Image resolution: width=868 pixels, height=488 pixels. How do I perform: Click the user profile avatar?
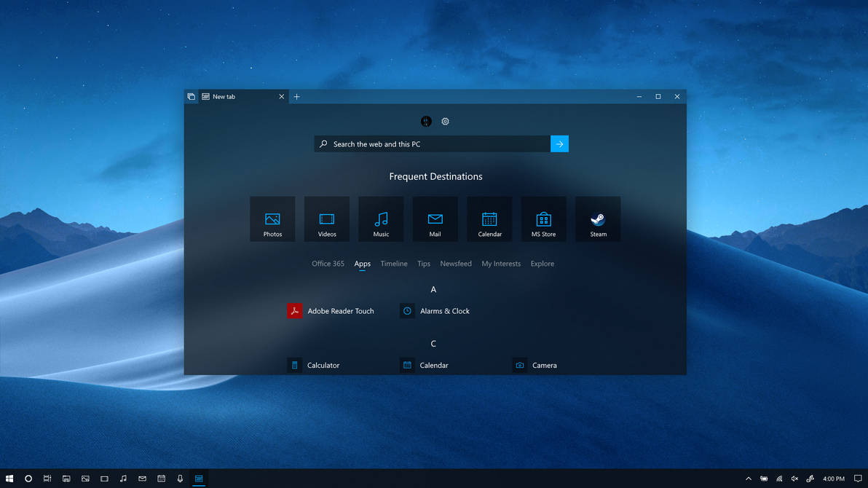425,121
